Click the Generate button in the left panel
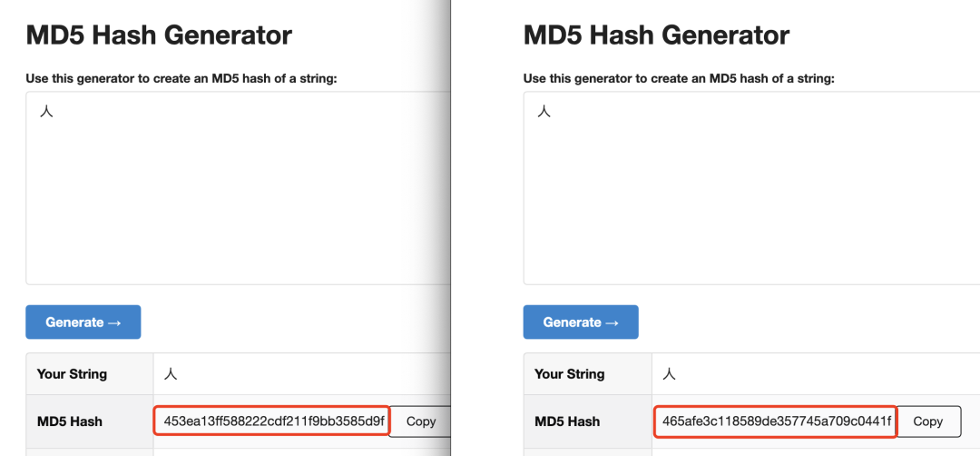 (83, 322)
